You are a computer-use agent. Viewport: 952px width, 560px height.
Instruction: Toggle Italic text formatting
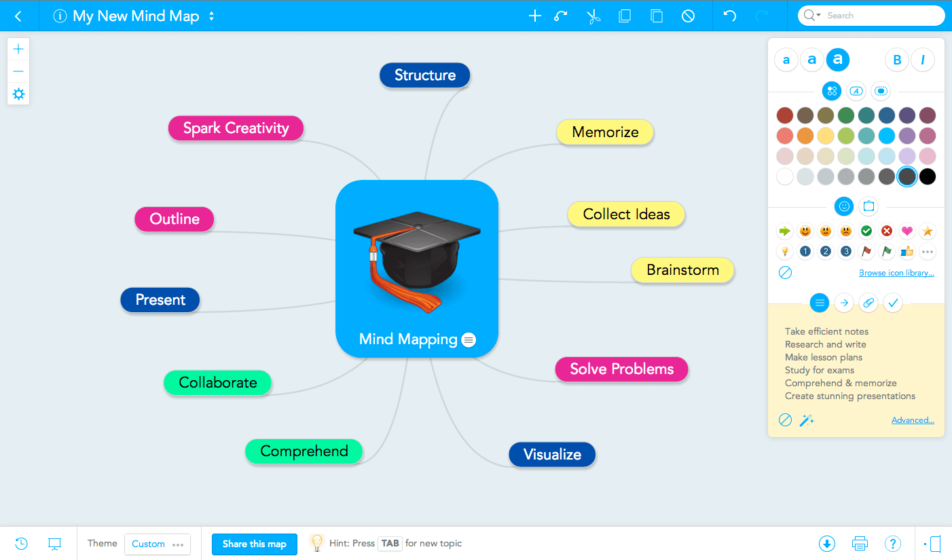[923, 60]
